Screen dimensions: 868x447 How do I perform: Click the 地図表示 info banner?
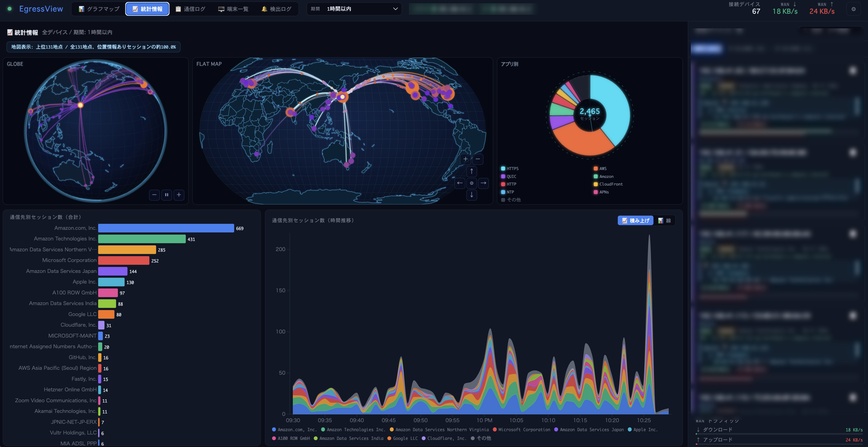(x=93, y=47)
